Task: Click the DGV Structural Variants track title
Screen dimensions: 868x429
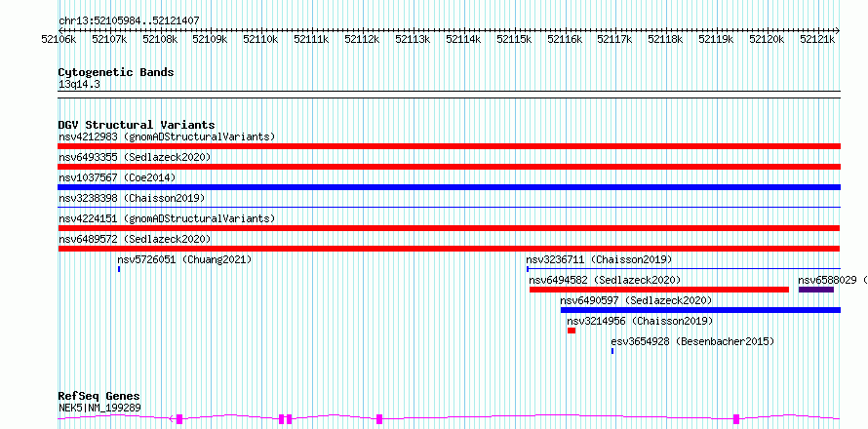Action: coord(137,125)
